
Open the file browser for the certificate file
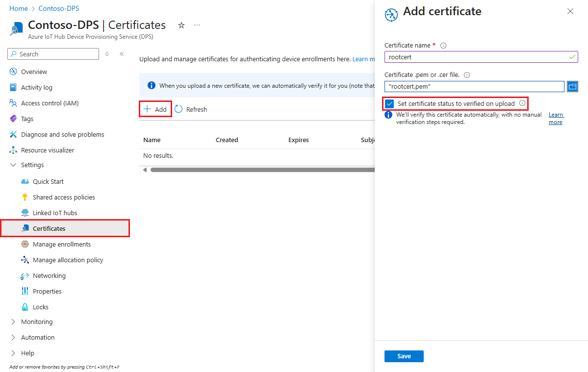(x=572, y=86)
